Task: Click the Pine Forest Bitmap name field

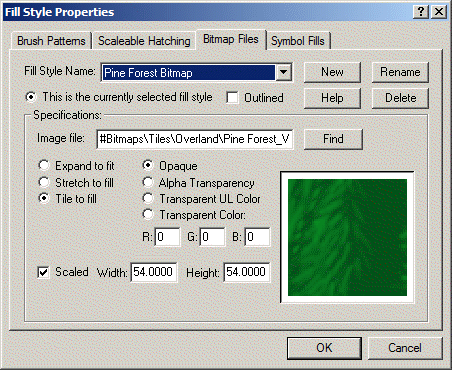Action: (x=189, y=72)
